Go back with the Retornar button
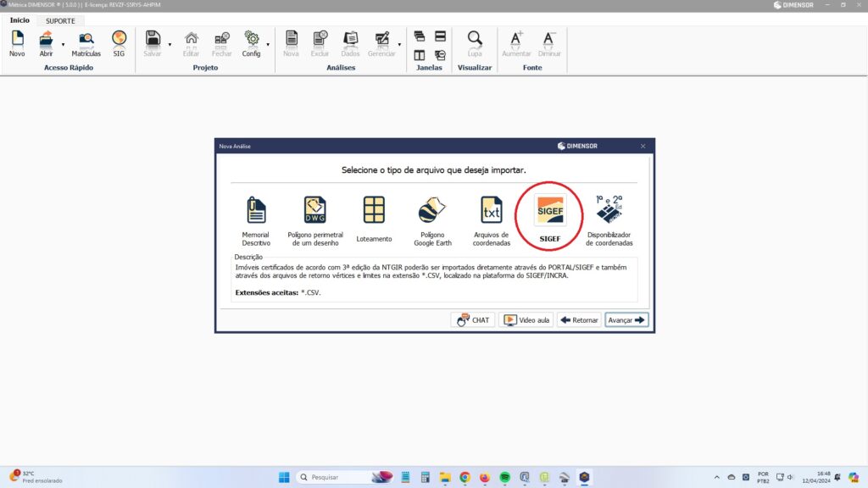 pos(579,319)
